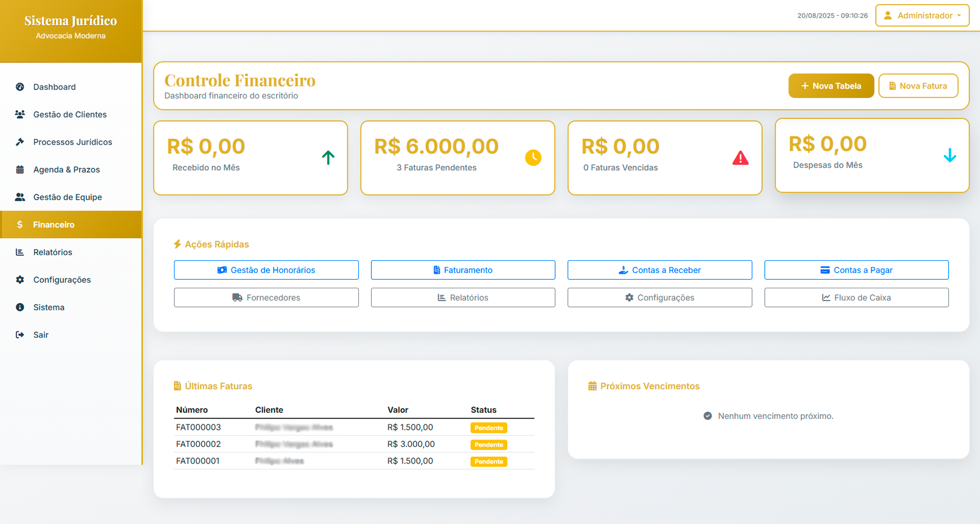Click the Gestão de Clientes people icon
Viewport: 980px width, 524px height.
pyautogui.click(x=20, y=114)
